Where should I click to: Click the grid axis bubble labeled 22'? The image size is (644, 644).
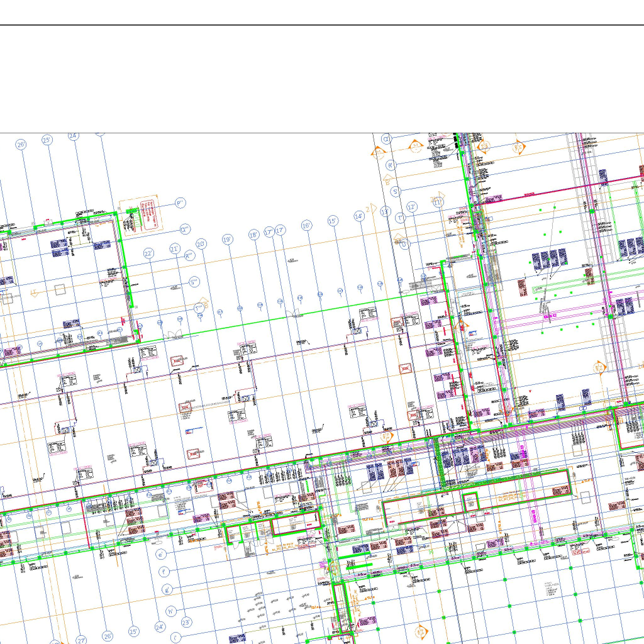pyautogui.click(x=148, y=254)
